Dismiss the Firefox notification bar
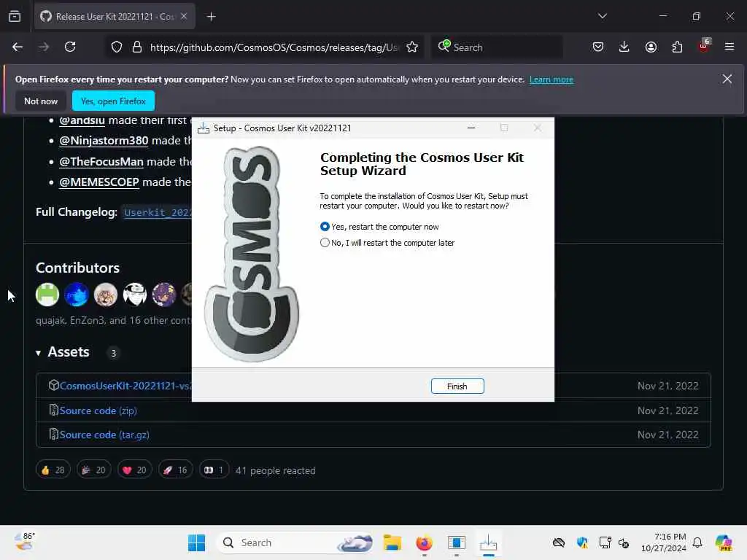747x560 pixels. (727, 79)
